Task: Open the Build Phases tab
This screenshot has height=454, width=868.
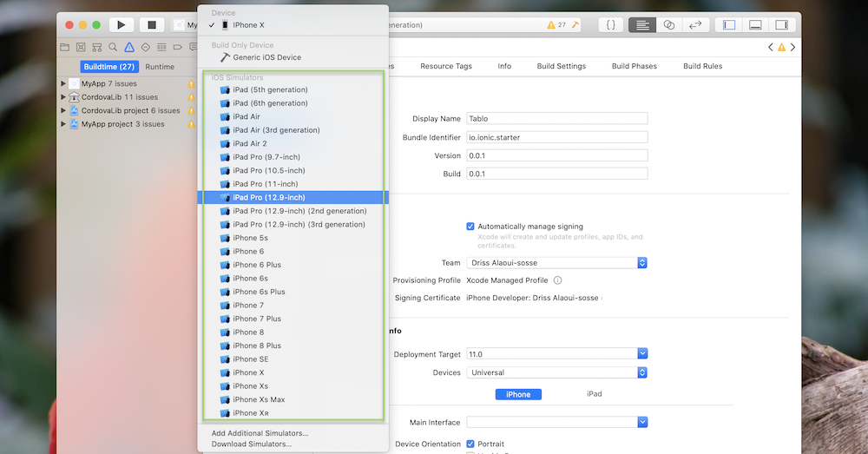Action: tap(635, 66)
